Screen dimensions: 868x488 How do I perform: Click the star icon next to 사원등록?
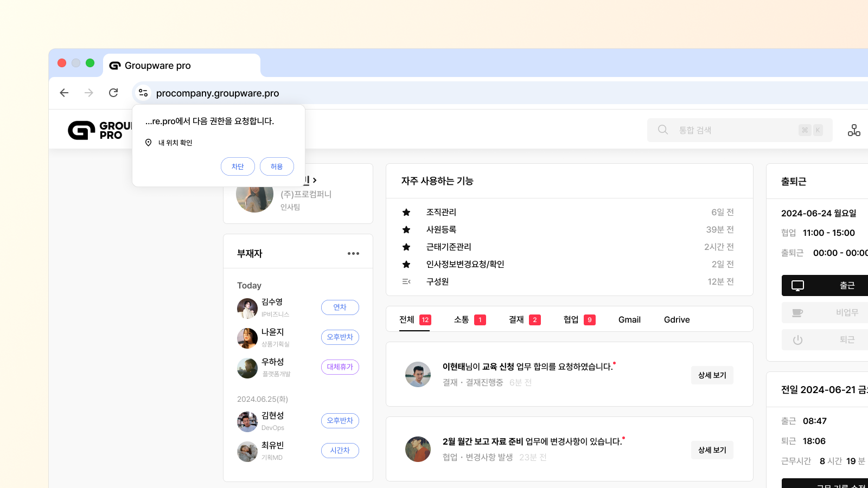pos(406,229)
